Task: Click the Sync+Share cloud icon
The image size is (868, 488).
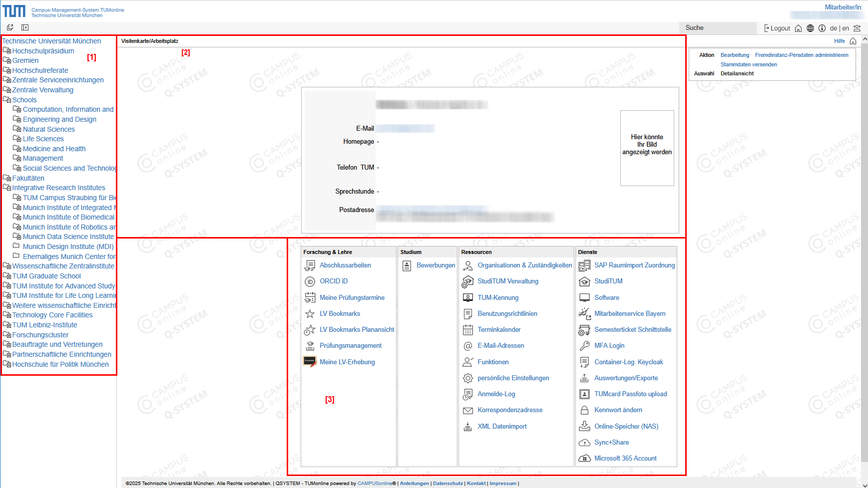Action: coord(584,443)
